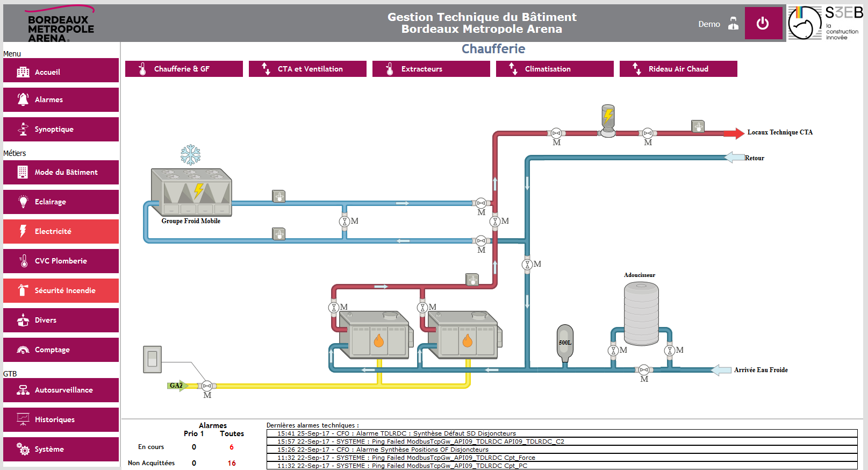Click the Historiques sidebar button
The width and height of the screenshot is (868, 470).
pos(61,419)
